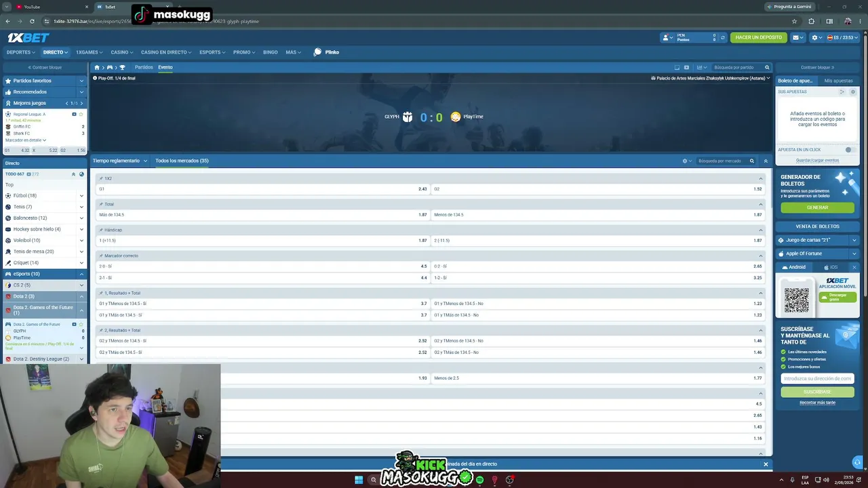Open the ESPORTS menu
This screenshot has height=488, width=868.
click(x=212, y=52)
